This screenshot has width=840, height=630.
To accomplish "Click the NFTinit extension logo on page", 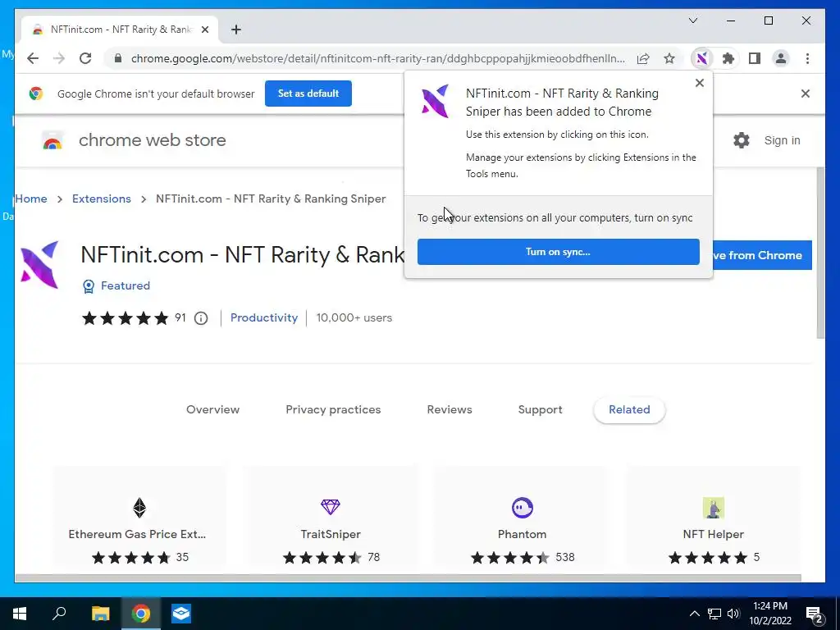I will tap(39, 265).
